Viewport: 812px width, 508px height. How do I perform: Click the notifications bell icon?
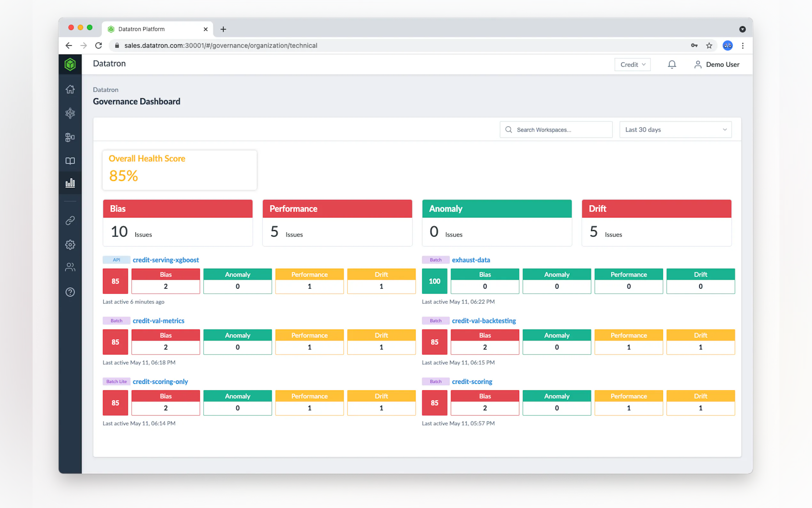pyautogui.click(x=672, y=65)
